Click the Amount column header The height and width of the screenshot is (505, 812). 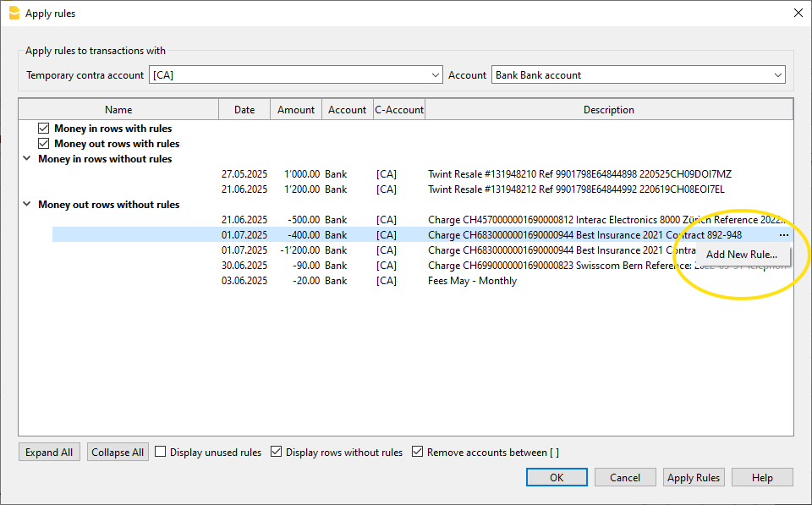pos(296,110)
